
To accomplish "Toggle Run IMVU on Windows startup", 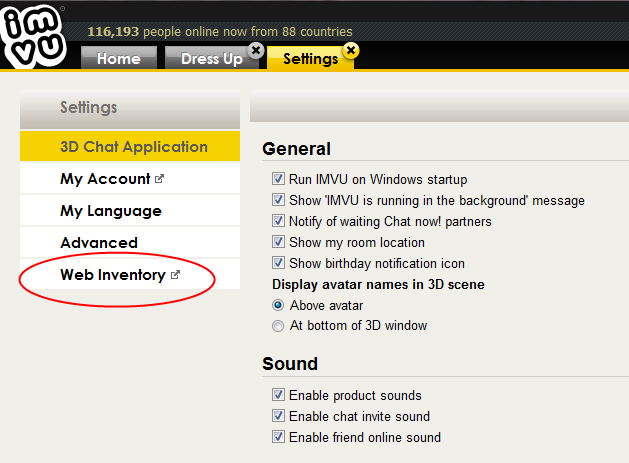I will coord(278,179).
